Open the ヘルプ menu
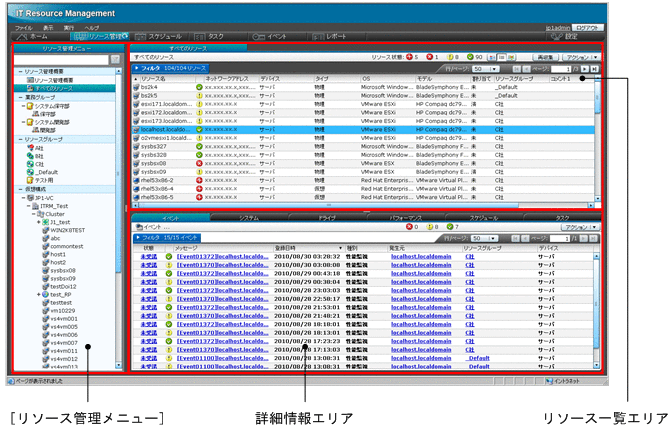 click(x=92, y=28)
